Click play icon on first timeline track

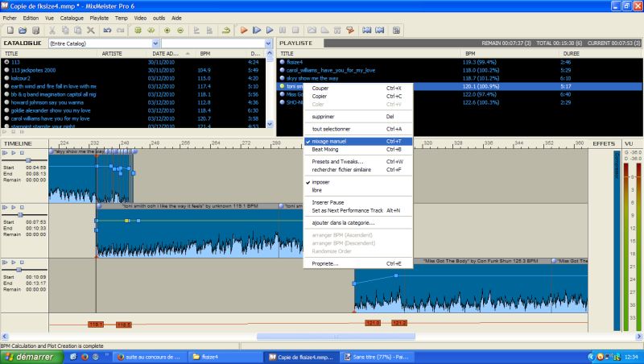pyautogui.click(x=14, y=153)
